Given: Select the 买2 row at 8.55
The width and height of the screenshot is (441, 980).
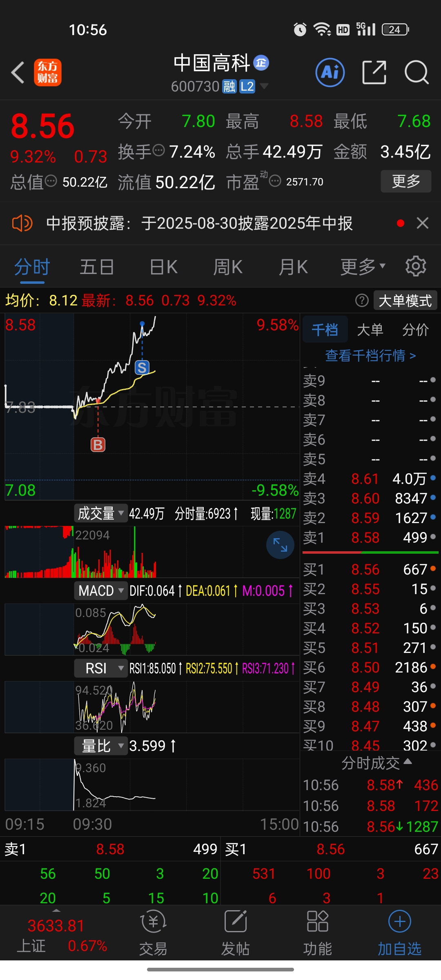Looking at the screenshot, I should point(370,589).
